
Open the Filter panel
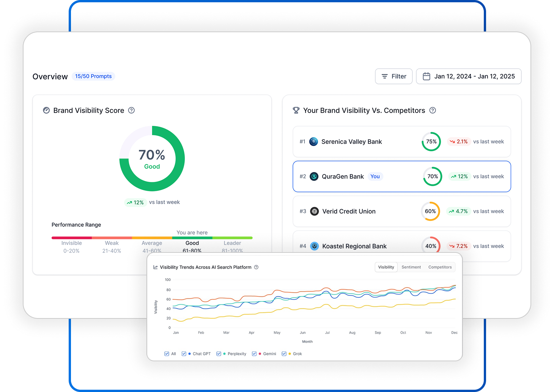pos(393,76)
